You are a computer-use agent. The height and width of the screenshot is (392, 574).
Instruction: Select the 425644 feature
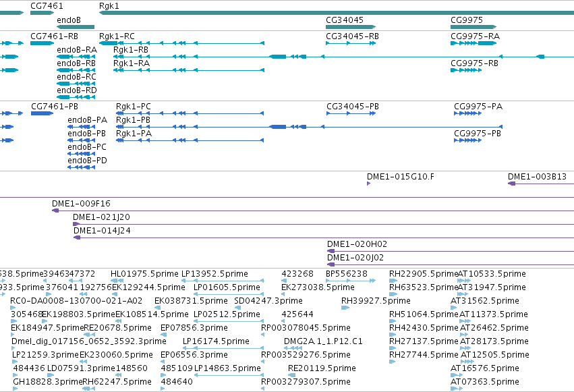click(x=297, y=315)
